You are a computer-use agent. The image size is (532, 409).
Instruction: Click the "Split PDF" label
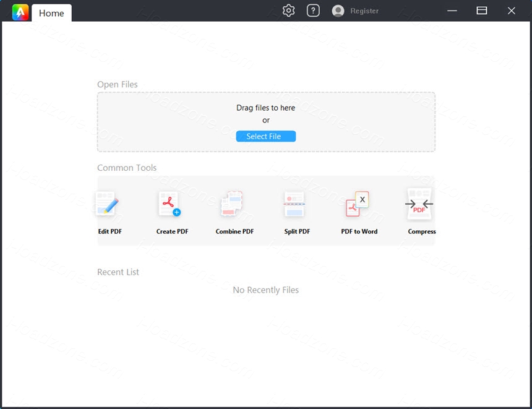tap(297, 231)
